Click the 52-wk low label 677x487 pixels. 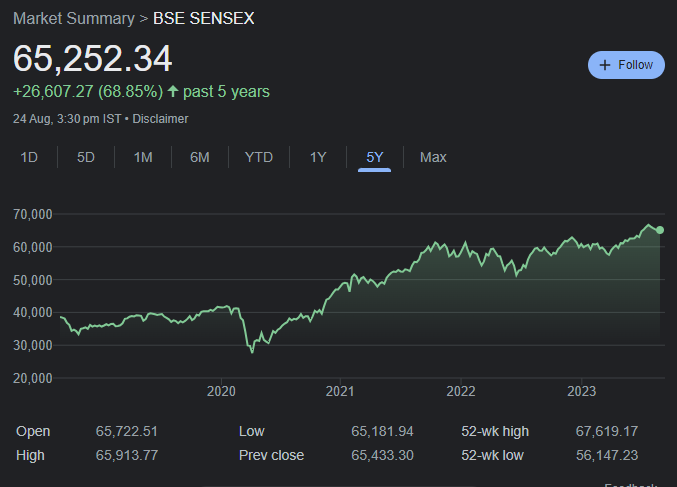point(492,455)
